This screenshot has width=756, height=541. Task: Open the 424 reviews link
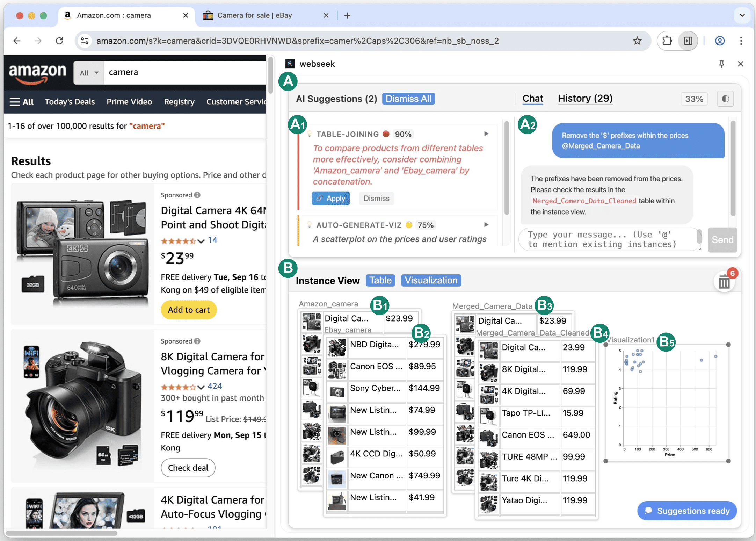point(215,386)
